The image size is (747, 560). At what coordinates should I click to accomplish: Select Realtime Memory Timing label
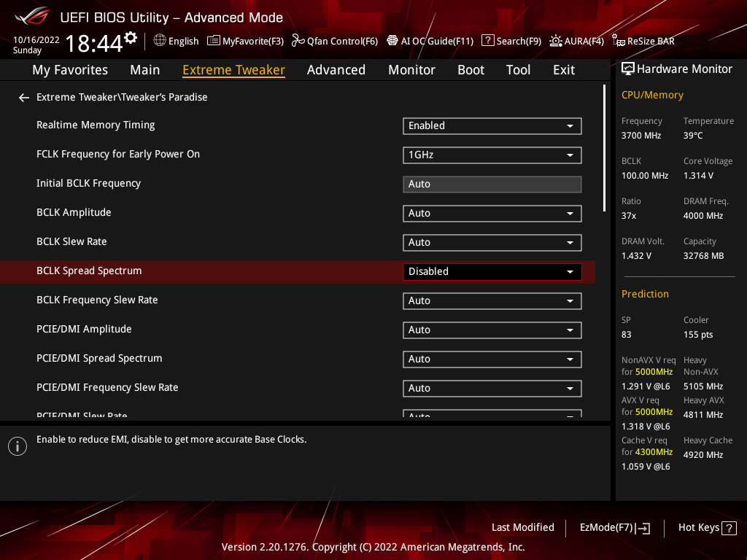click(x=96, y=125)
